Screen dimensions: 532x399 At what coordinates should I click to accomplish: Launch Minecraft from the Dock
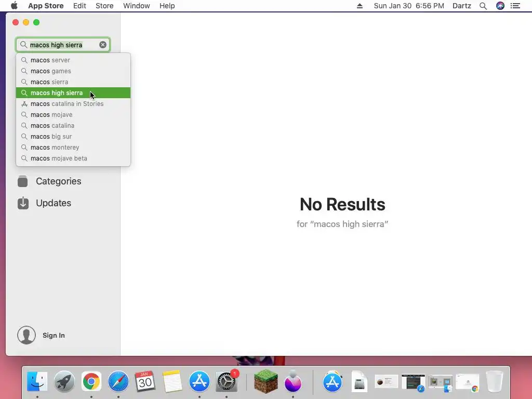266,381
